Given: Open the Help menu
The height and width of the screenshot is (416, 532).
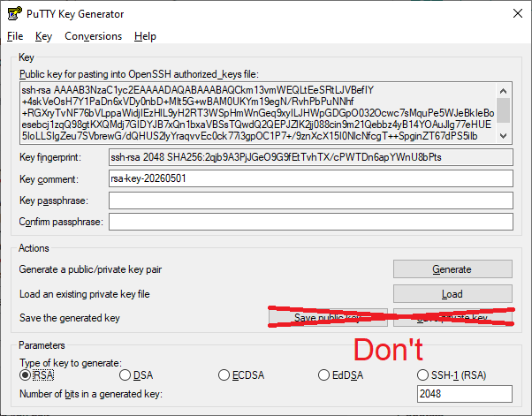Looking at the screenshot, I should [x=145, y=36].
